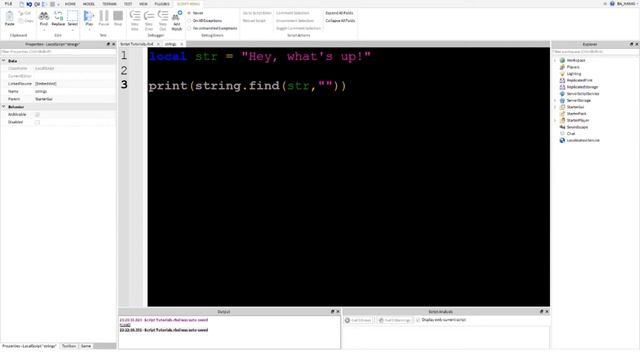Toggle the Disabled property checkbox

coord(37,122)
